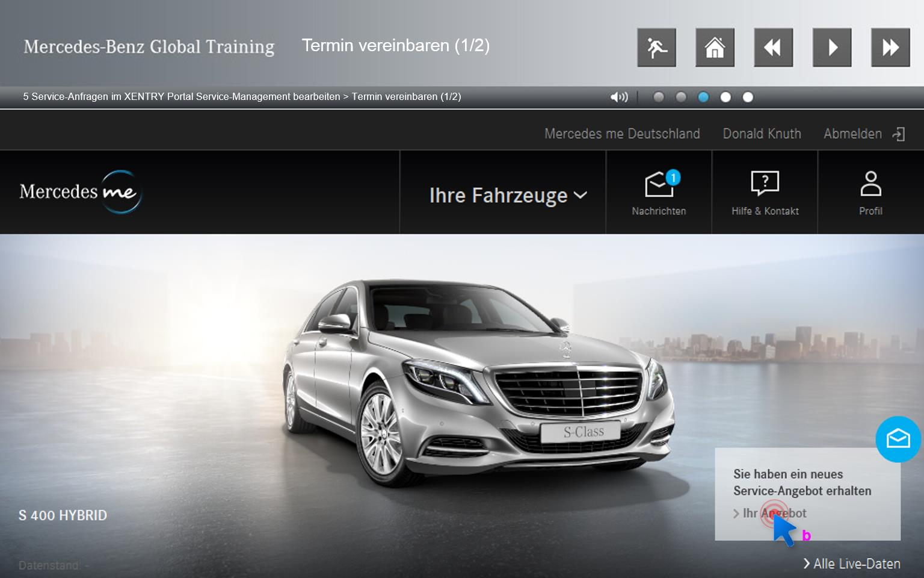Select the highlighted blue progress dot
Screen dimensions: 924x578
703,97
